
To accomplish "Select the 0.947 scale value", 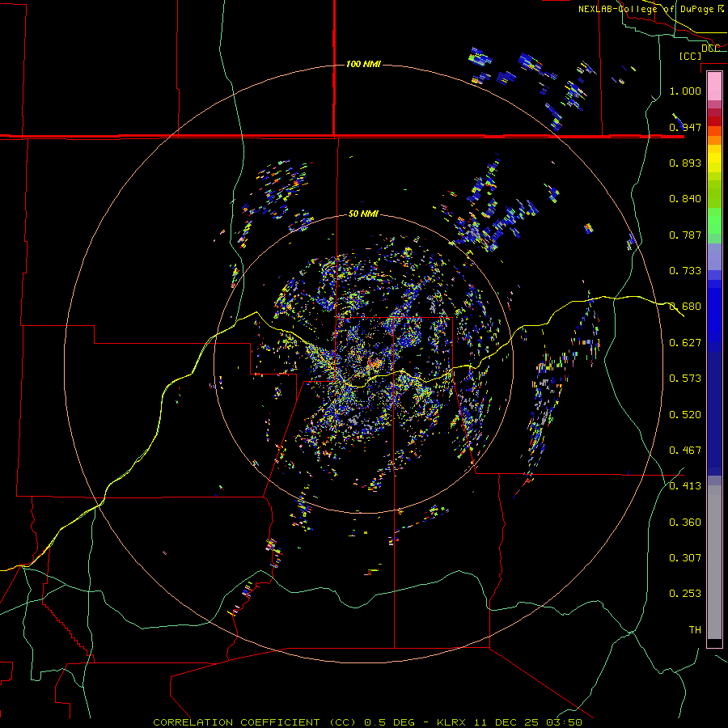I will 685,127.
